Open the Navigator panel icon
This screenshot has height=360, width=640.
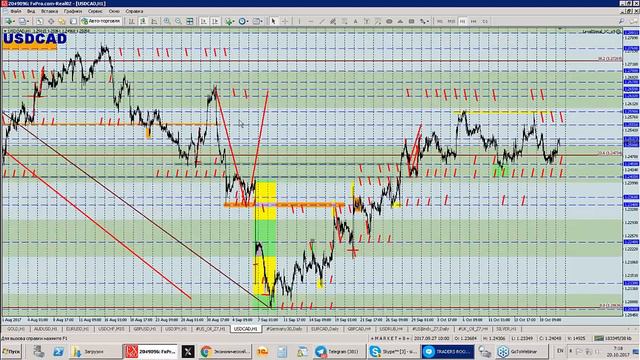point(62,21)
